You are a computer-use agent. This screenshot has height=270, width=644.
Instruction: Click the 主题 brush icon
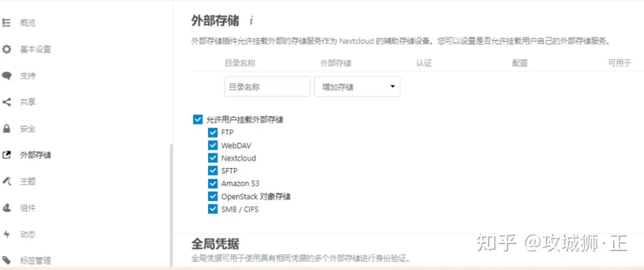(x=6, y=181)
